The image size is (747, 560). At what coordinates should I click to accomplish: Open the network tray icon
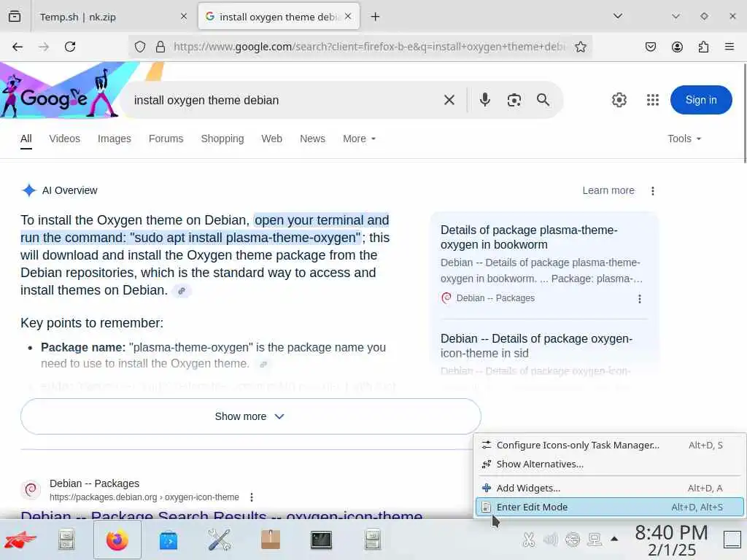(x=595, y=540)
